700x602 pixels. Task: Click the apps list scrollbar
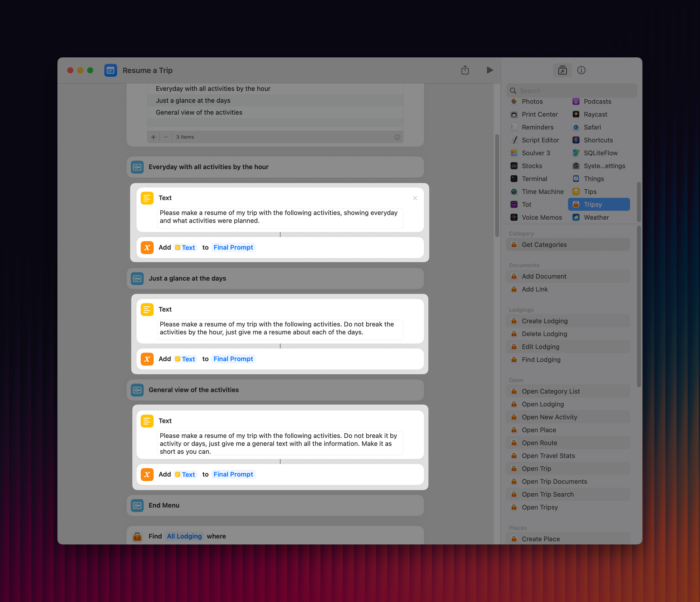(639, 202)
